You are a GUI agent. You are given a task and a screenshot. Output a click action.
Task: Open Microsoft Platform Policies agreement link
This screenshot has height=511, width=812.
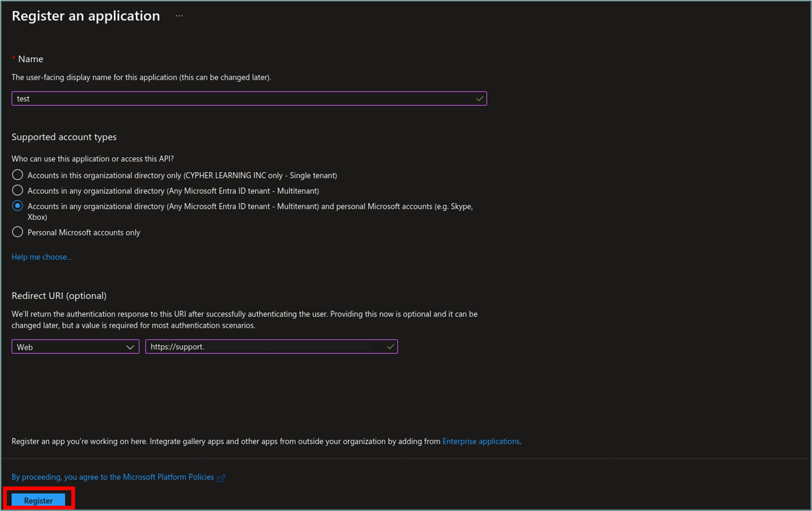click(x=112, y=477)
